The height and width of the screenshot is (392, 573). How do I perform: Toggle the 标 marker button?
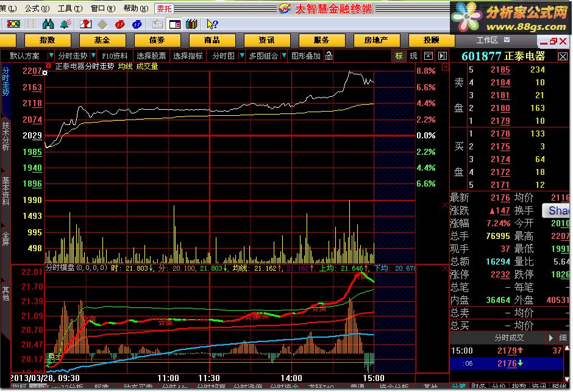(399, 56)
